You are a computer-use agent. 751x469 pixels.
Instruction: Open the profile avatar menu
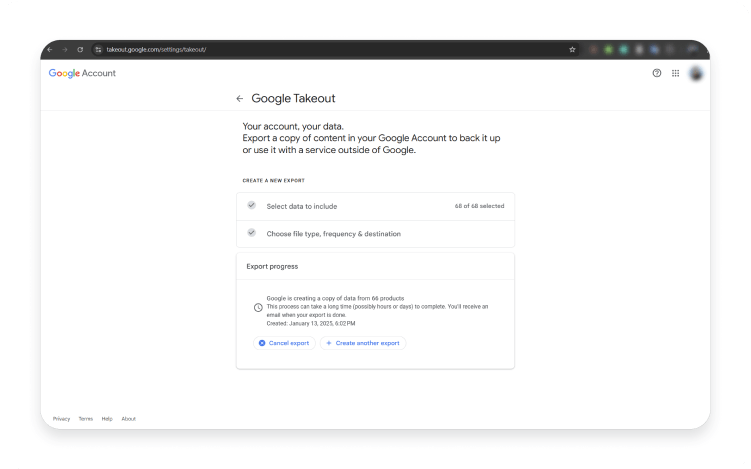pyautogui.click(x=695, y=73)
